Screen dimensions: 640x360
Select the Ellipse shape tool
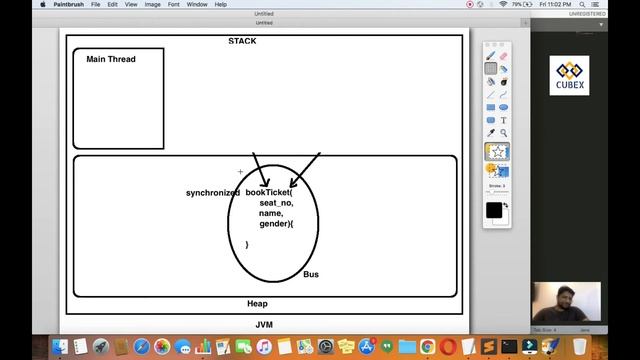(x=503, y=107)
